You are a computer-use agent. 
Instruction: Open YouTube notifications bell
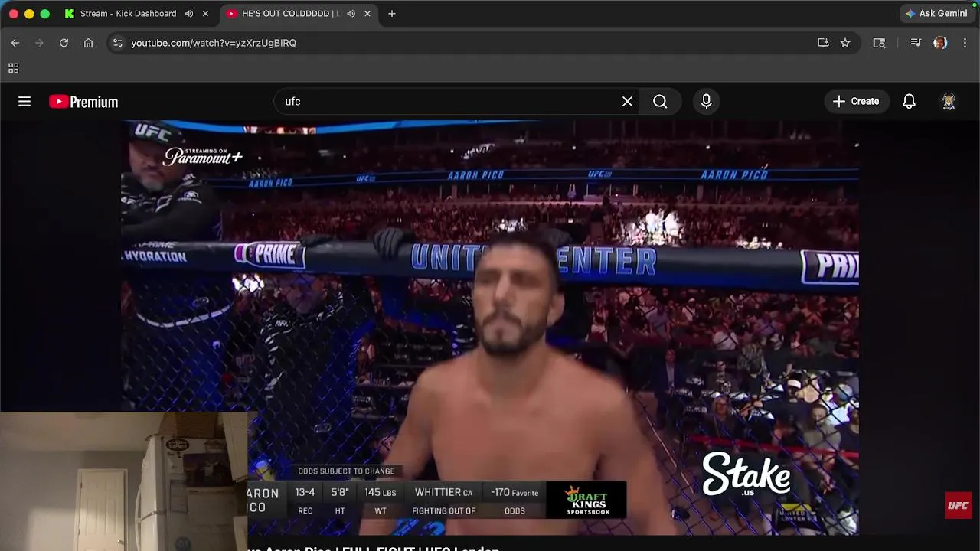pyautogui.click(x=909, y=101)
